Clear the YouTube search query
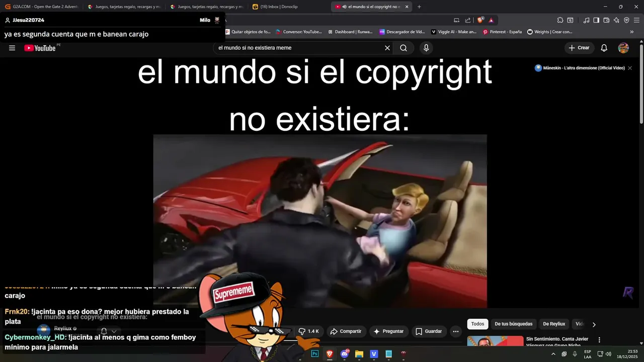644x362 pixels. [387, 48]
